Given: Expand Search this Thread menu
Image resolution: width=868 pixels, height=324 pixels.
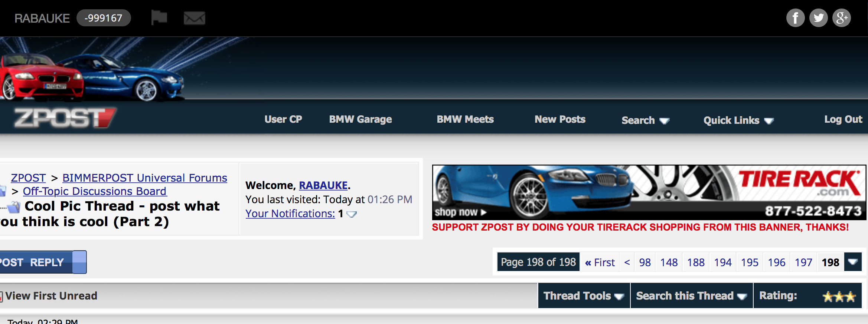Looking at the screenshot, I should pos(691,295).
